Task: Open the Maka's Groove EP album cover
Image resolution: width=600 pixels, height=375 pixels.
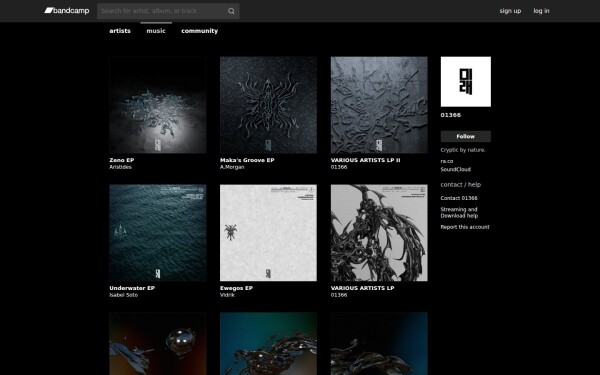Action: 268,105
